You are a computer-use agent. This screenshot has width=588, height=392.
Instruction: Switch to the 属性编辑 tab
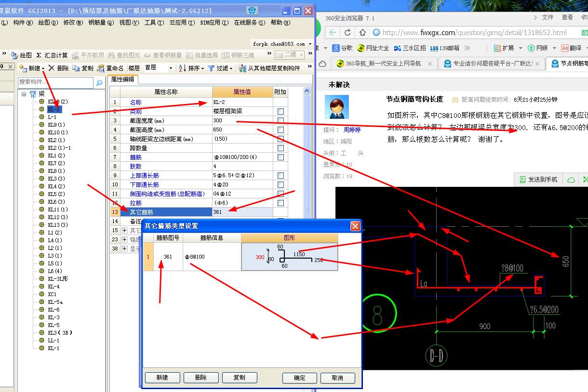[x=122, y=79]
